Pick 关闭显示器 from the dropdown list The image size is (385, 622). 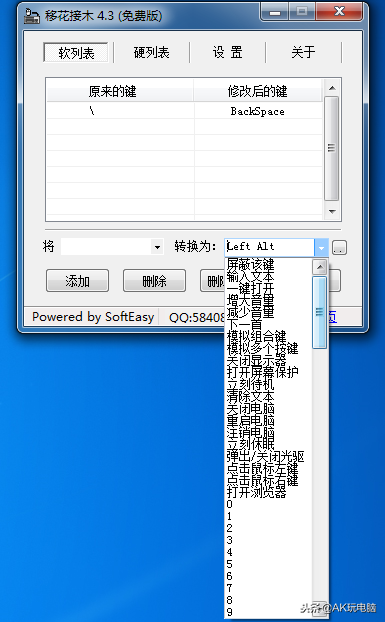[256, 360]
